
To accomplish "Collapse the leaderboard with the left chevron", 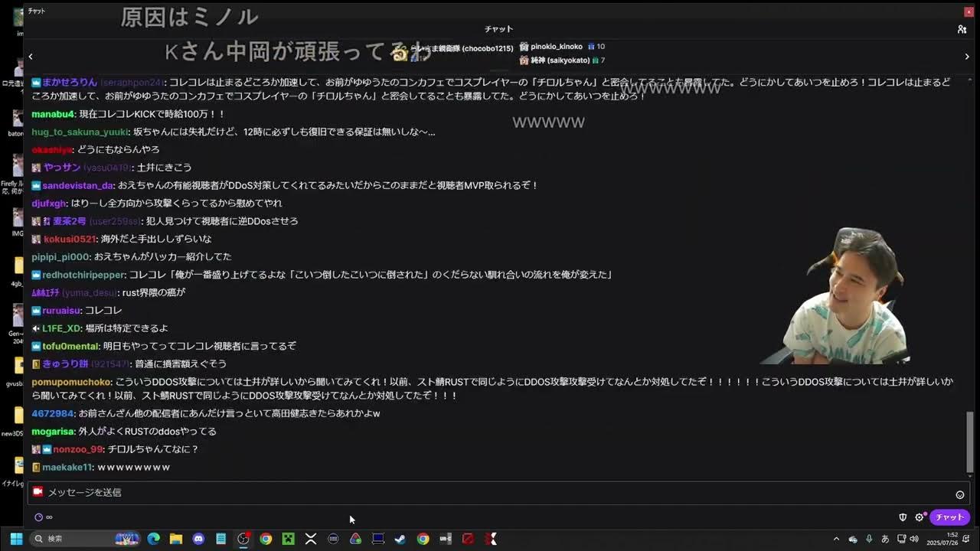I will (x=31, y=57).
